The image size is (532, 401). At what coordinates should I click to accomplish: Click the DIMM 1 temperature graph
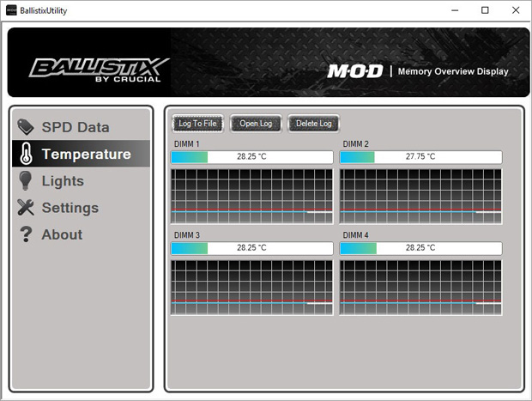(251, 197)
